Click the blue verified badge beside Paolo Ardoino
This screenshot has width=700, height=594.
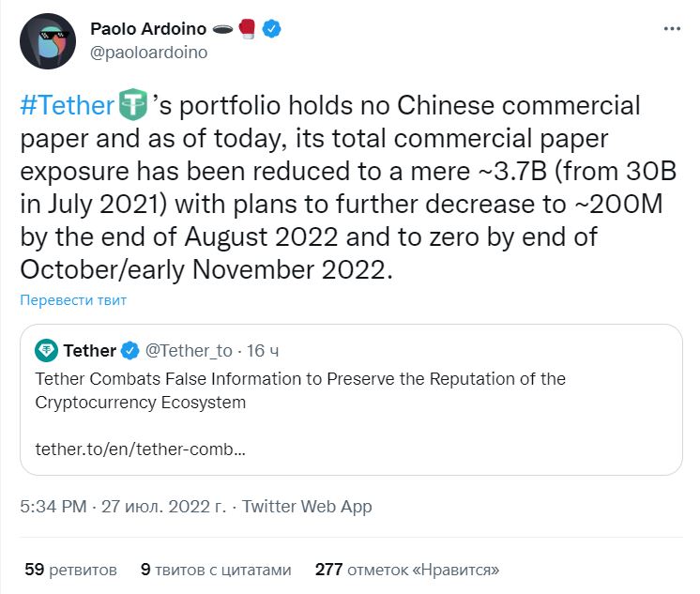tap(272, 29)
